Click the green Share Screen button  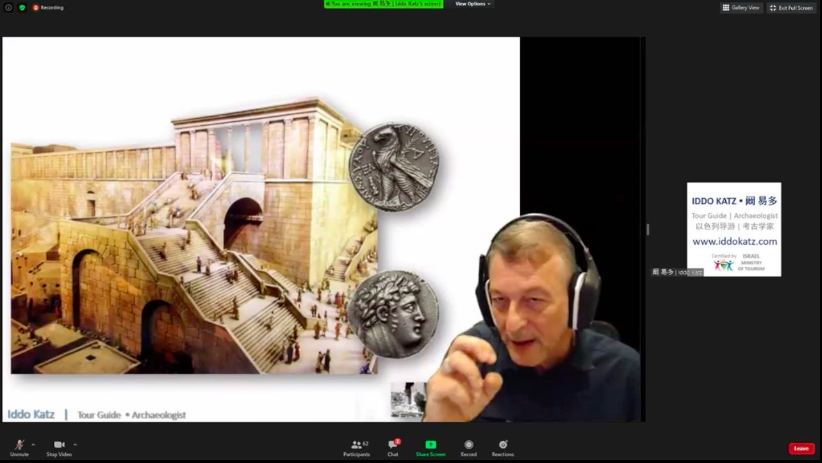(x=430, y=448)
